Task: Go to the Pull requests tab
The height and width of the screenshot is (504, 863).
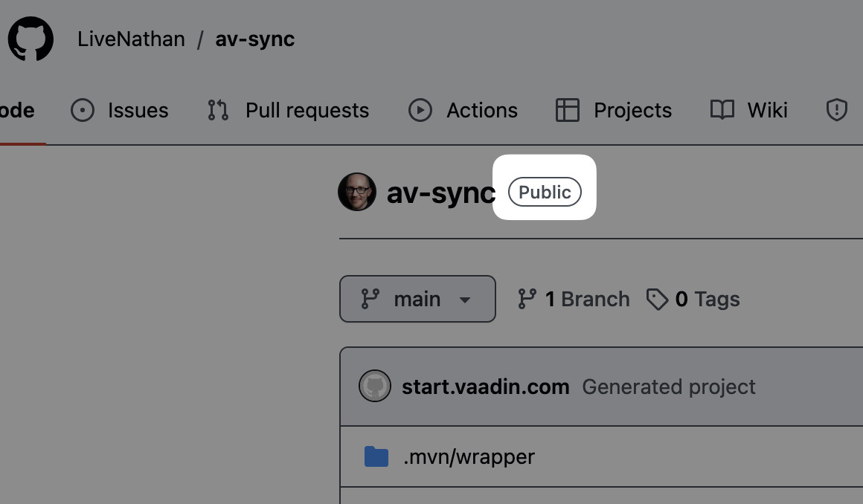Action: click(x=289, y=111)
